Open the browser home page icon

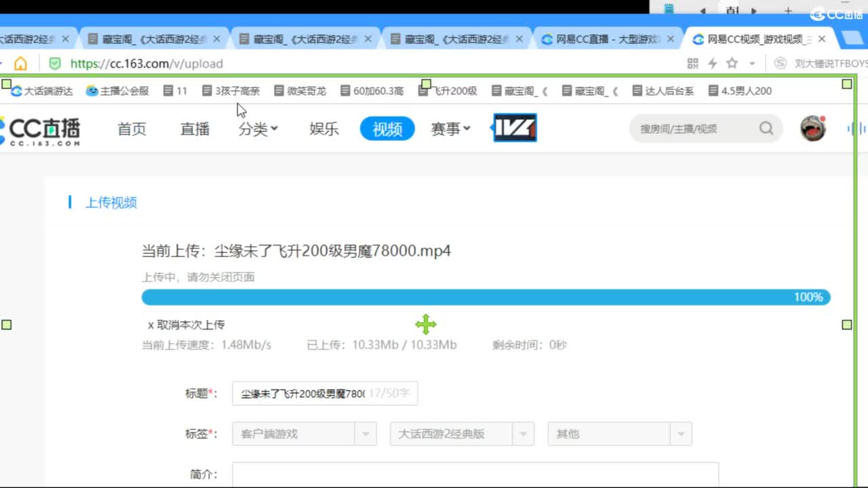click(21, 64)
